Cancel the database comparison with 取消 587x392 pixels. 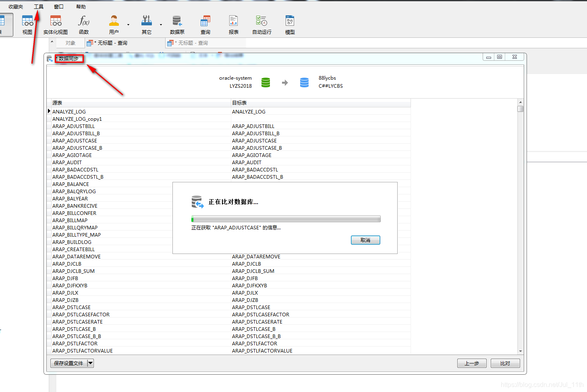[x=365, y=240]
